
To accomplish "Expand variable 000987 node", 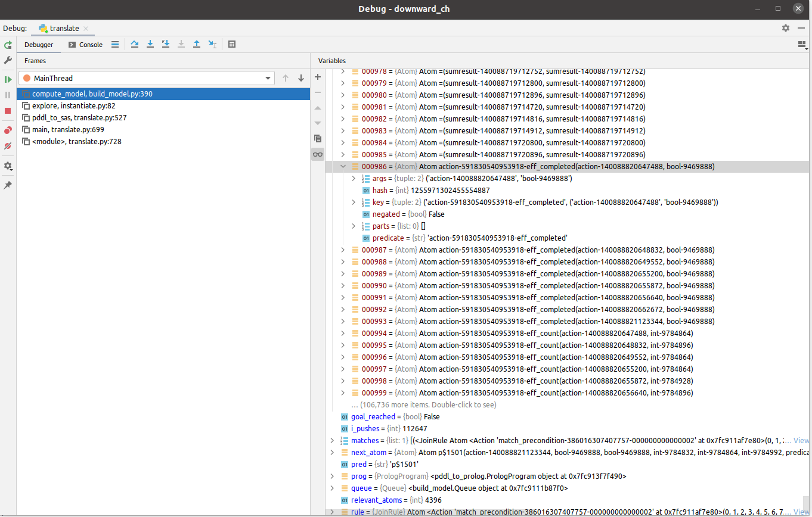I will [343, 250].
